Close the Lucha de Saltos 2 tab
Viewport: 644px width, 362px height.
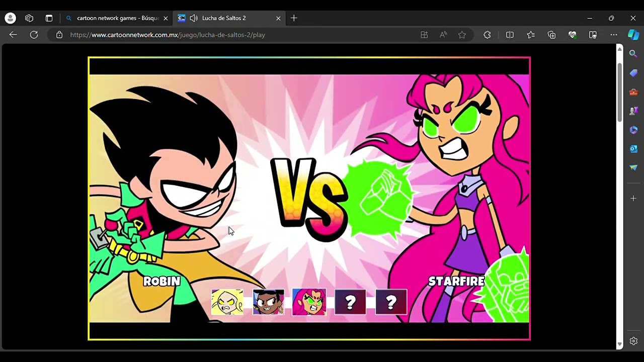click(x=278, y=18)
